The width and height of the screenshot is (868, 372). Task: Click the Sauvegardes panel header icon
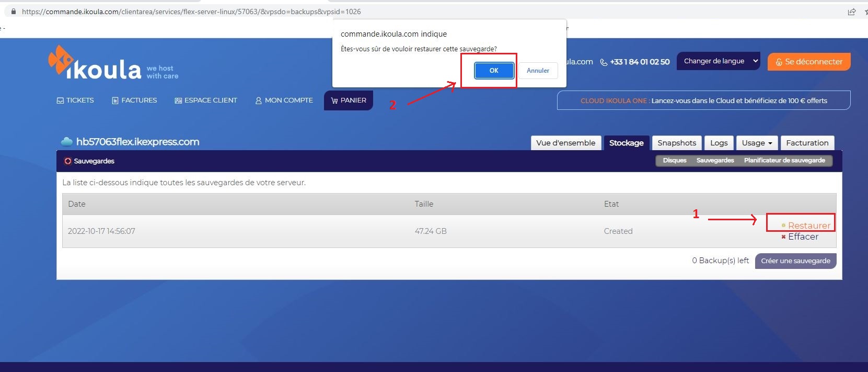(x=67, y=161)
